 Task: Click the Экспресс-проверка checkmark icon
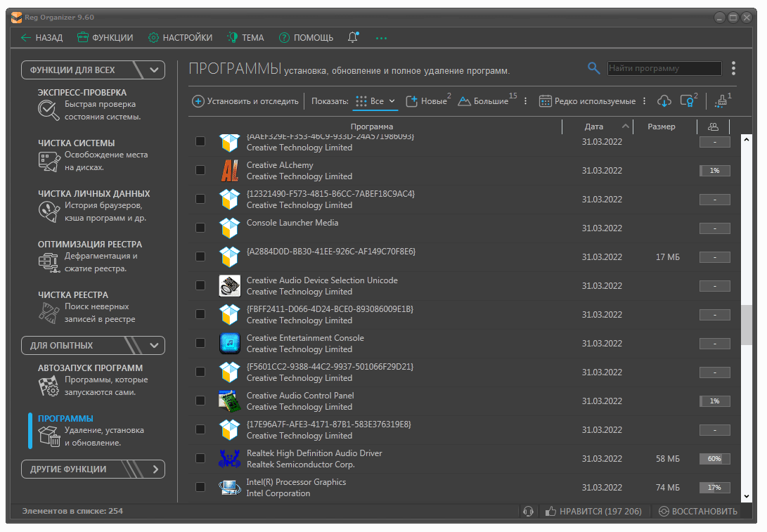click(x=49, y=110)
